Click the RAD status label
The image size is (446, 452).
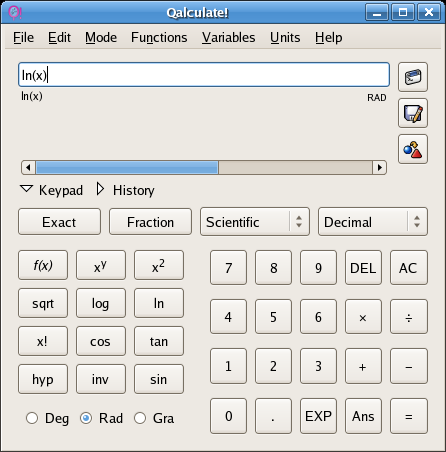click(377, 98)
